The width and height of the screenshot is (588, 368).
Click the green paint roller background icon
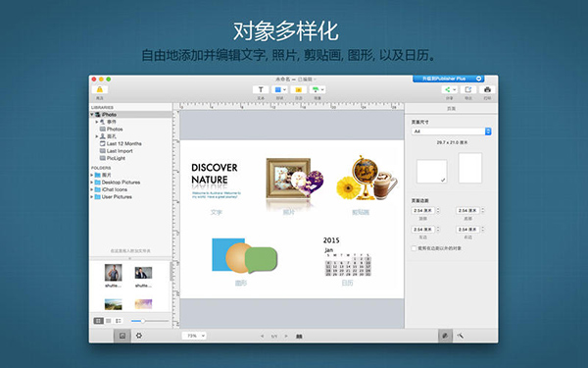click(x=316, y=89)
